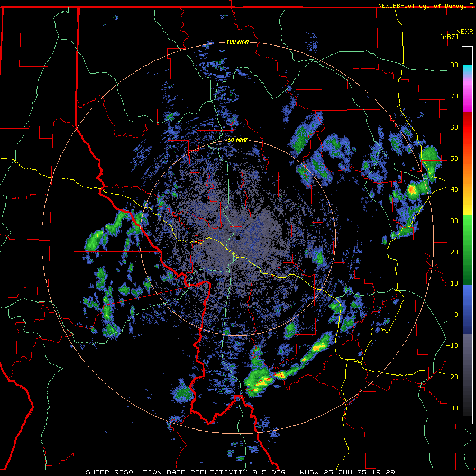Click the -30 value on the dBZ scale

click(452, 408)
